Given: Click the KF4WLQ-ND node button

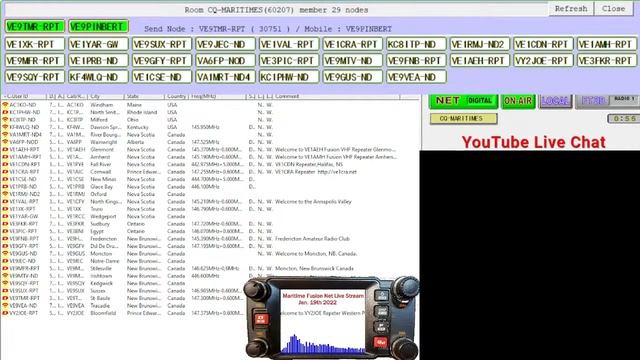Looking at the screenshot, I should coord(98,77).
